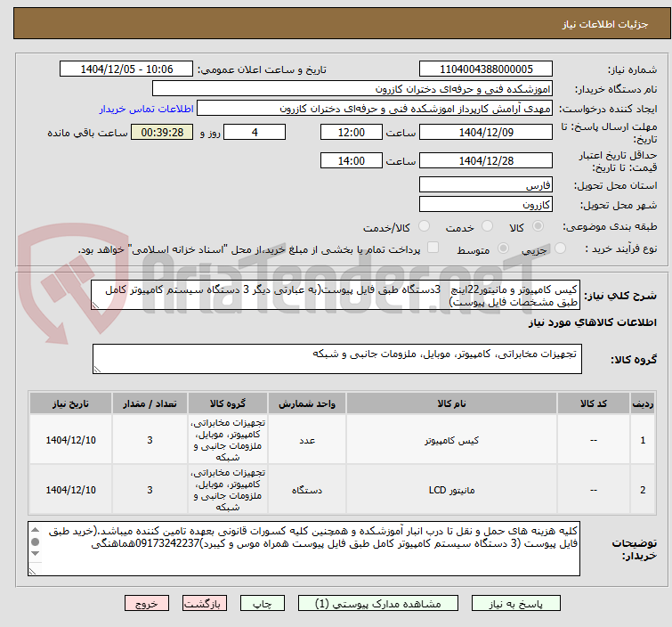Click 'تعداد / مقدار' column header

tap(150, 403)
